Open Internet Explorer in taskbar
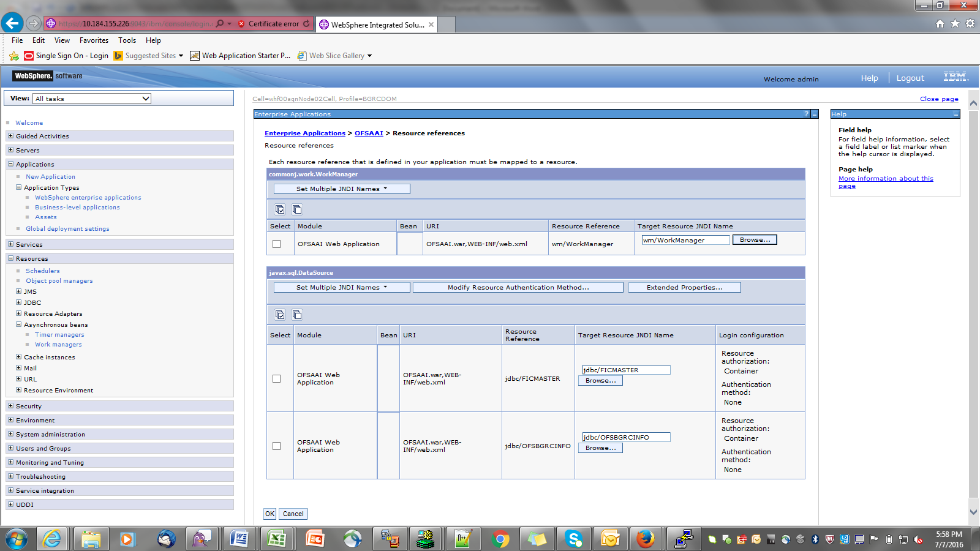This screenshot has width=980, height=551. pyautogui.click(x=53, y=539)
